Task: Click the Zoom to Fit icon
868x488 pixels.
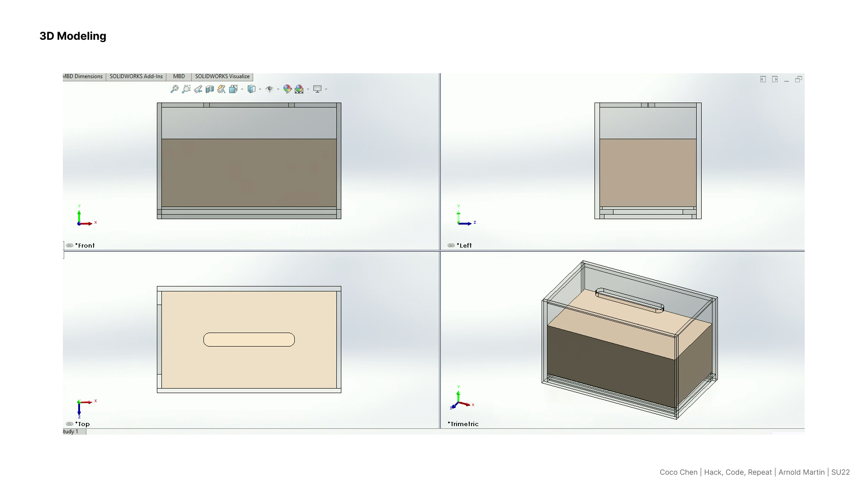Action: tap(175, 89)
